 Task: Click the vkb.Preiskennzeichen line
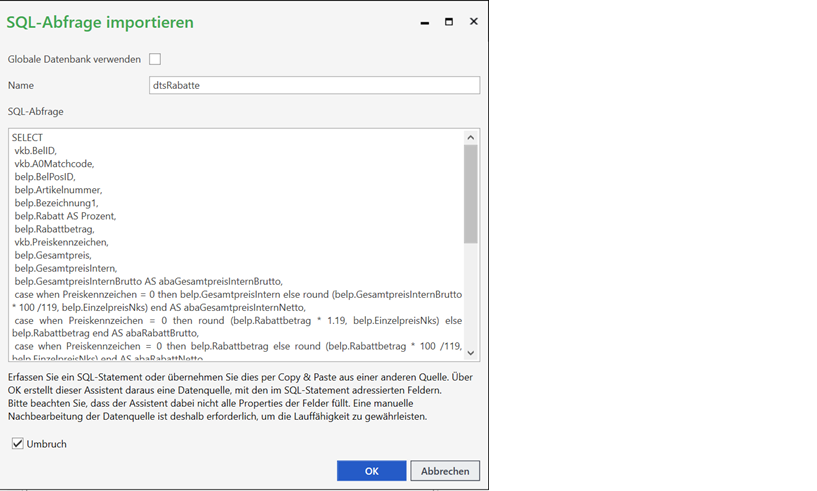pyautogui.click(x=61, y=242)
